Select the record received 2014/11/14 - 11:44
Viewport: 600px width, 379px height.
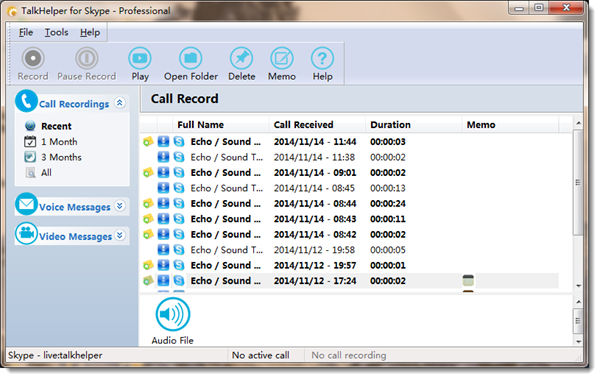350,142
